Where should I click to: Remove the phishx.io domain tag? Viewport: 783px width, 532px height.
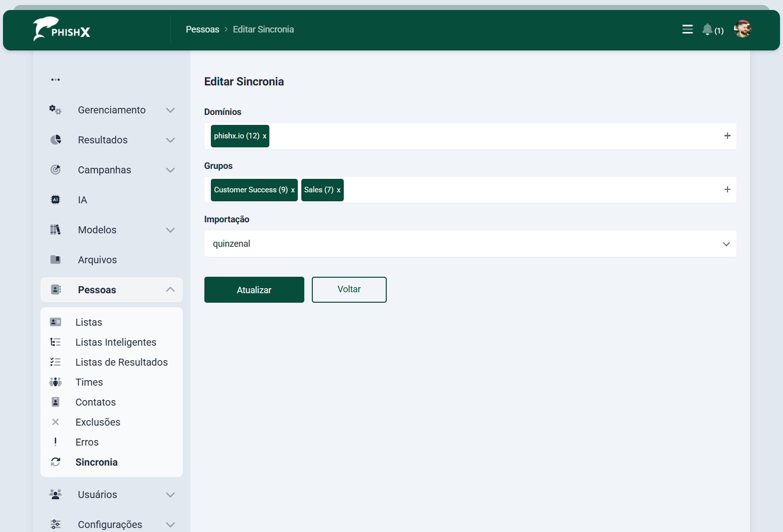coord(264,136)
